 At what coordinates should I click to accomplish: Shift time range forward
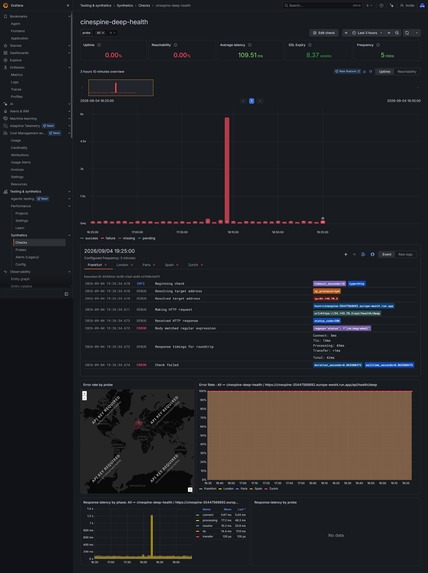(x=389, y=33)
